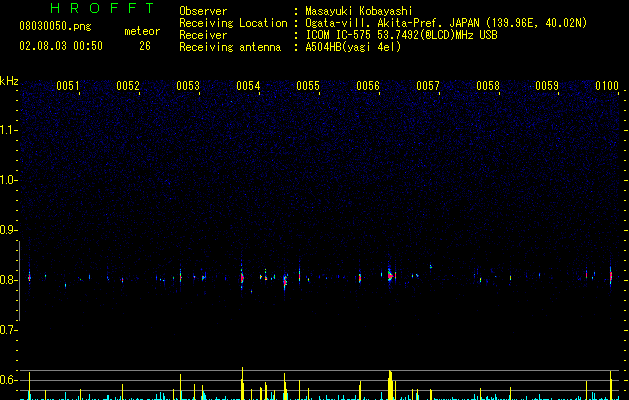This screenshot has height=400, width=629.
Task: Click the date stamp 02.08.03 00:50
Action: (x=61, y=46)
